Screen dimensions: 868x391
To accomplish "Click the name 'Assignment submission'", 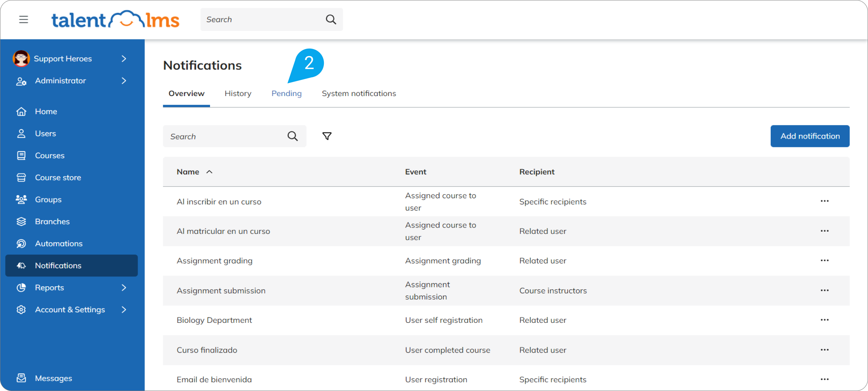I will (221, 291).
